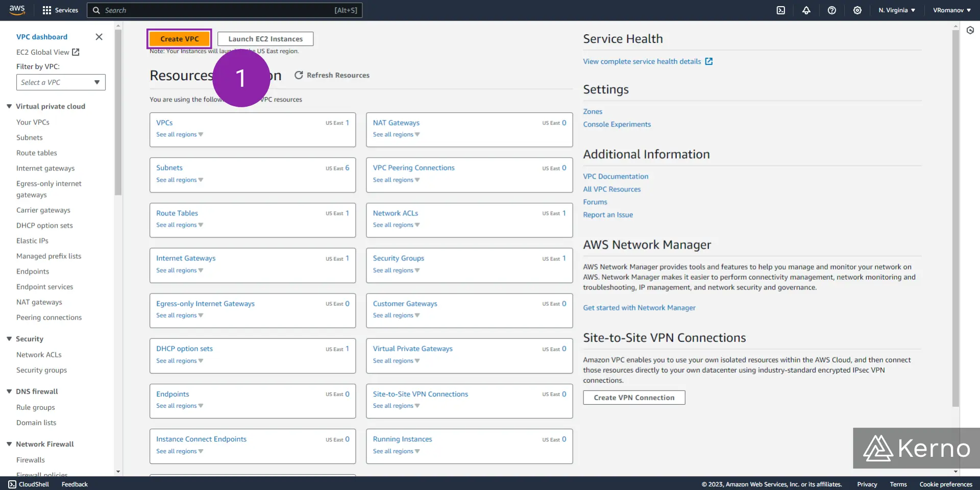Open Subnets in the sidebar
The height and width of the screenshot is (490, 980).
30,138
